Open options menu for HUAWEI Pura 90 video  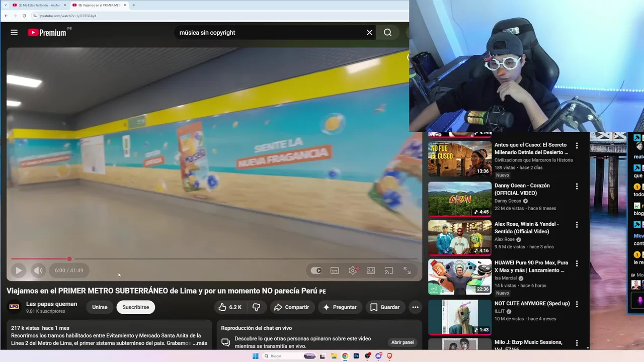coord(577,263)
